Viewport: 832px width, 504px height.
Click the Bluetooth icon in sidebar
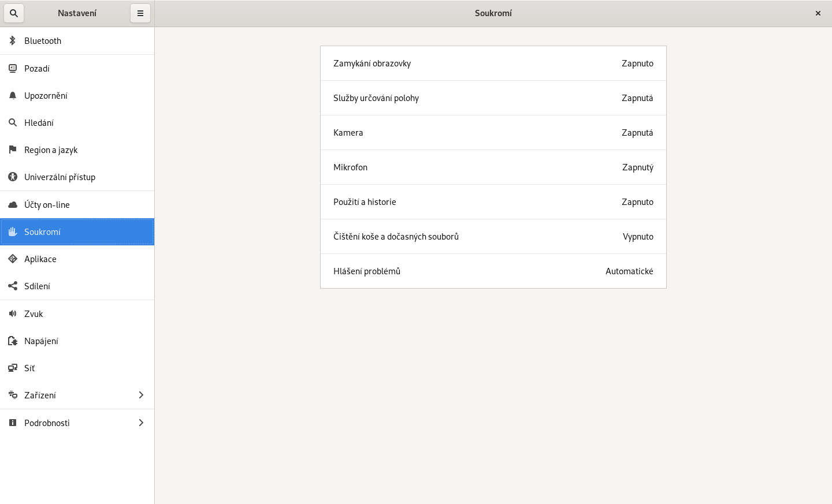click(13, 40)
